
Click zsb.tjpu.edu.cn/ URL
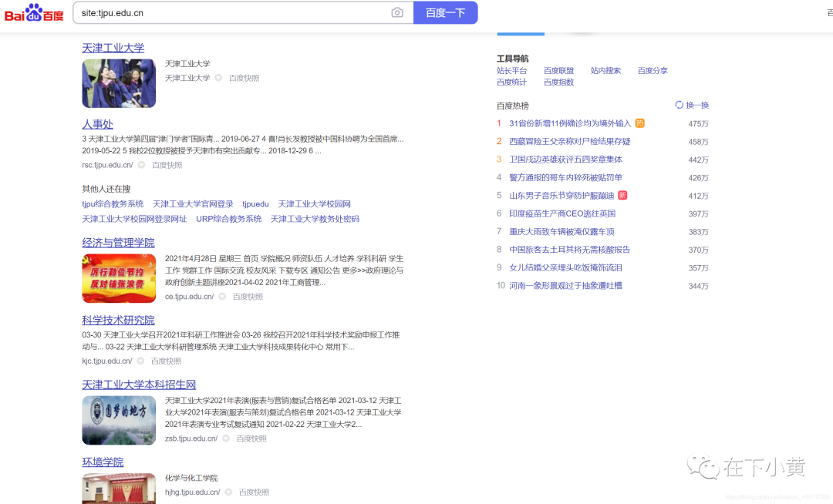coord(191,438)
